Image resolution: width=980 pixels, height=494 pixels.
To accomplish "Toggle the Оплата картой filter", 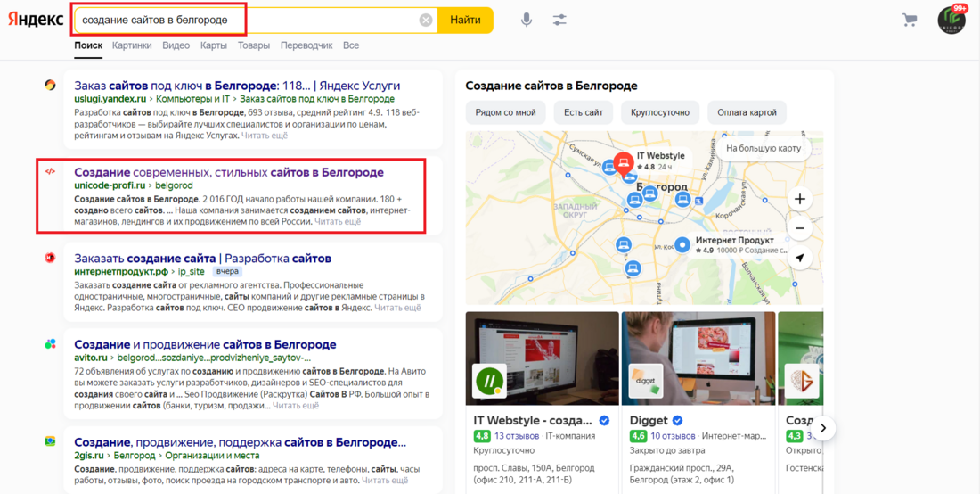I will tap(747, 112).
